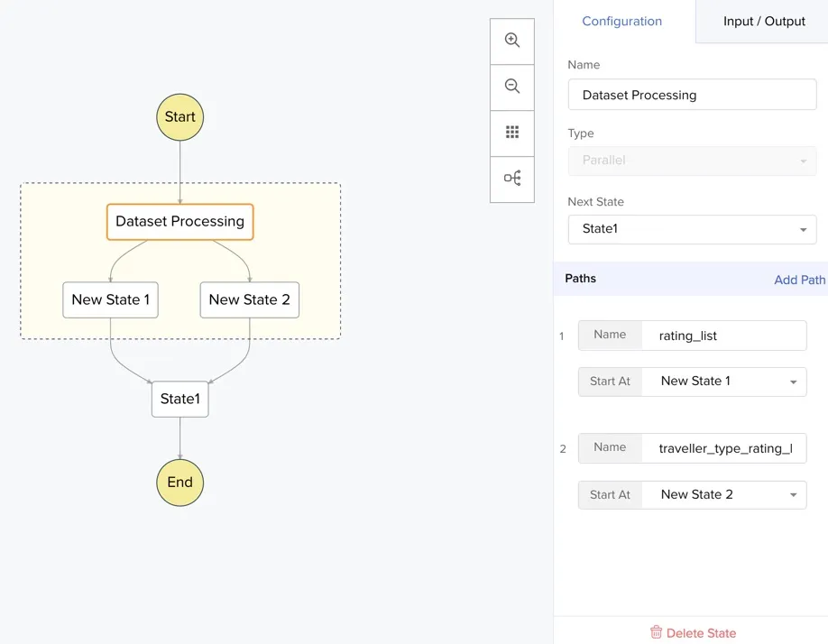Click the Add Path link
Viewport: 828px width, 644px height.
(799, 280)
